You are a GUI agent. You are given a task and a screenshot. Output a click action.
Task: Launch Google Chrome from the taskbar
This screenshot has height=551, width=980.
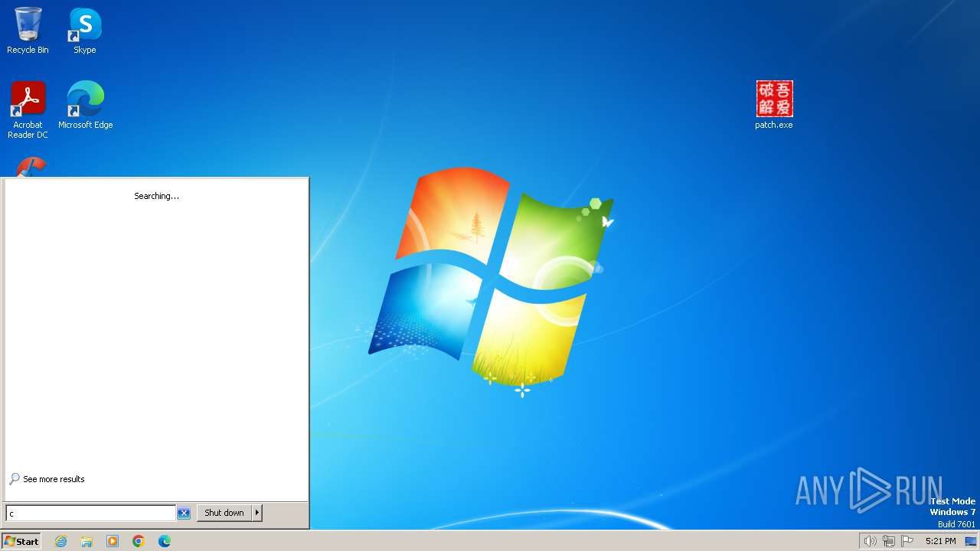pos(139,541)
